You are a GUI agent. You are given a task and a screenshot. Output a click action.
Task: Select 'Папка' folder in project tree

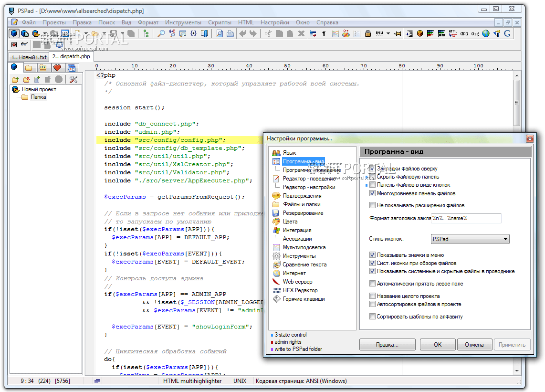click(x=39, y=97)
